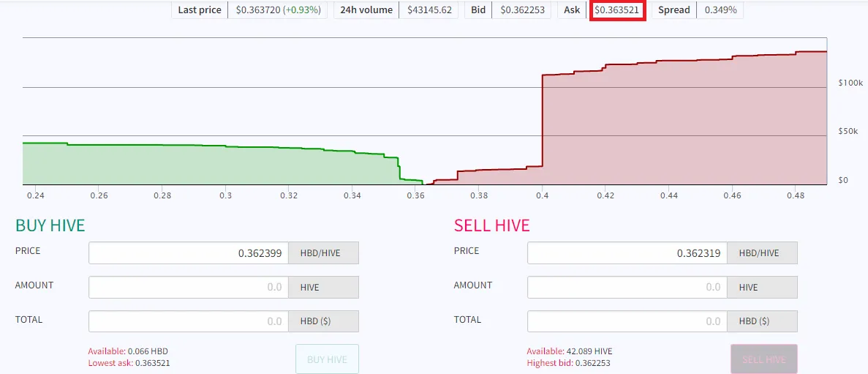Click the 0.48 label on chart x-axis
The width and height of the screenshot is (868, 374).
pyautogui.click(x=796, y=195)
